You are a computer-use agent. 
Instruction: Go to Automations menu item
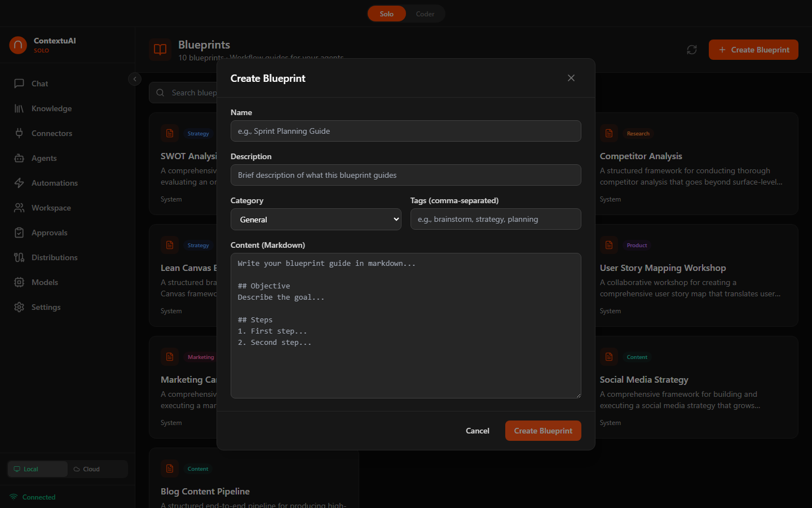68,183
